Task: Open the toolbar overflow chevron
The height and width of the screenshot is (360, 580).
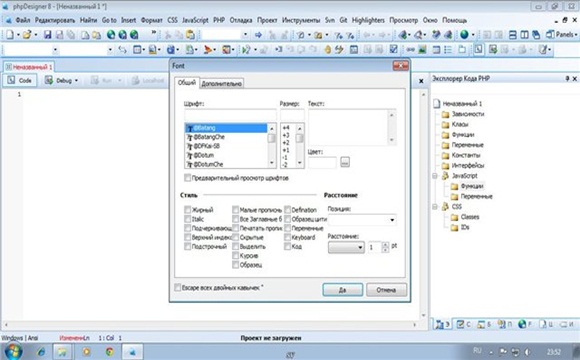Action: (154, 33)
